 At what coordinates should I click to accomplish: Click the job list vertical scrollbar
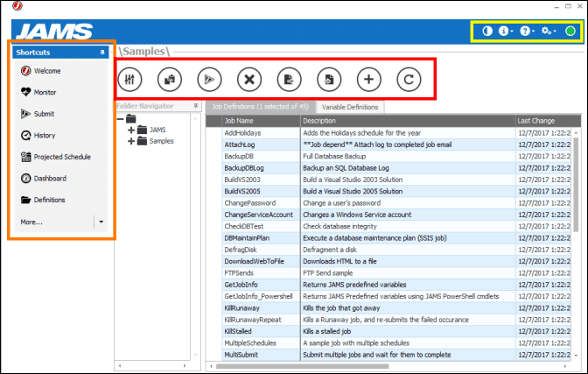click(x=576, y=184)
